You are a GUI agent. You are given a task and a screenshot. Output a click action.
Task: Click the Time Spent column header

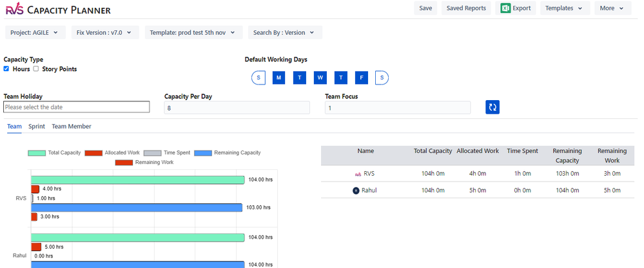click(x=522, y=151)
